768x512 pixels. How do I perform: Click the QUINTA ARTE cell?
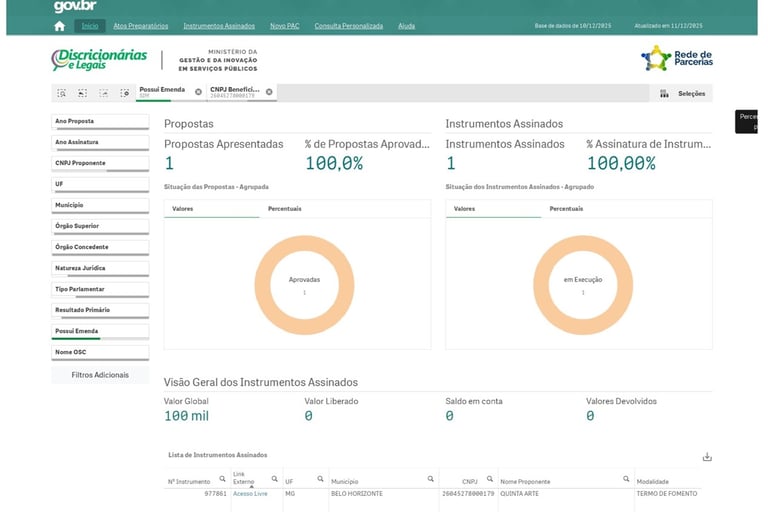[x=520, y=494]
